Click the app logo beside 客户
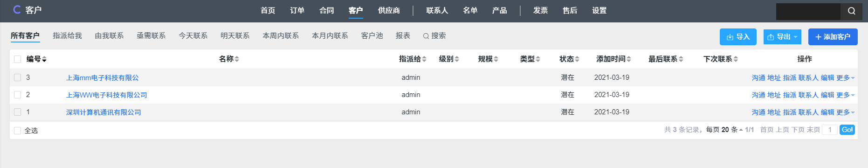Screen dimensions: 868x168 pos(17,10)
